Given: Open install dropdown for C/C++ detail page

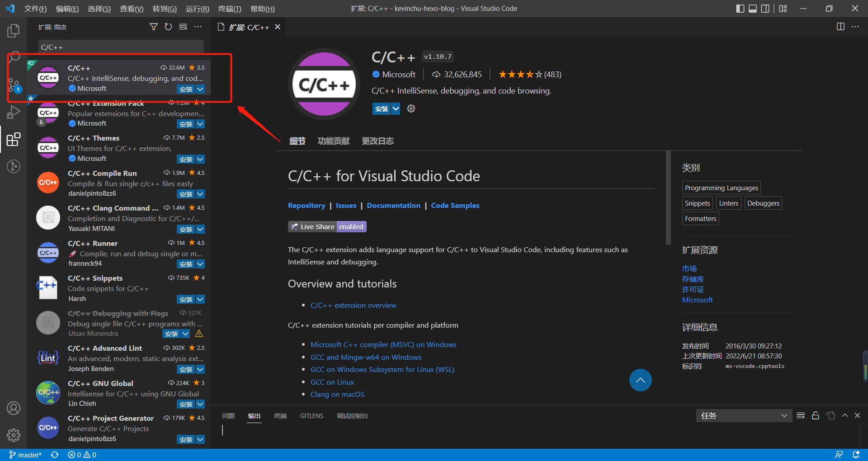Looking at the screenshot, I should click(x=396, y=108).
